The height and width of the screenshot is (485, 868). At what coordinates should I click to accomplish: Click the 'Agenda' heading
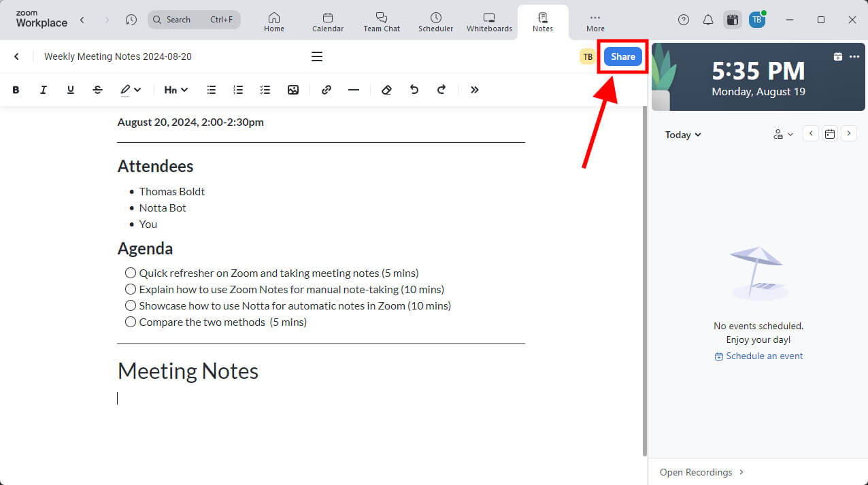145,248
